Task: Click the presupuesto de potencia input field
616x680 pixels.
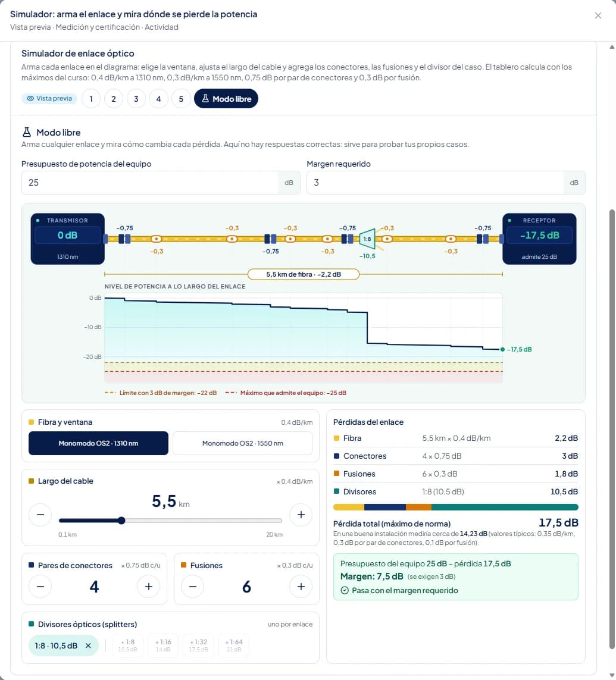Action: tap(149, 183)
